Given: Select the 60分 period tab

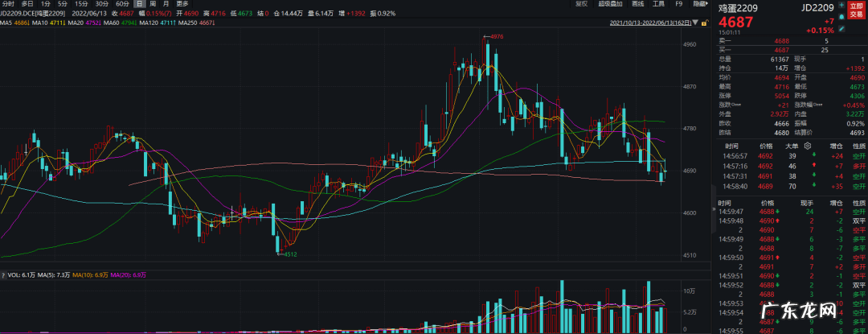Looking at the screenshot, I should pos(122,4).
